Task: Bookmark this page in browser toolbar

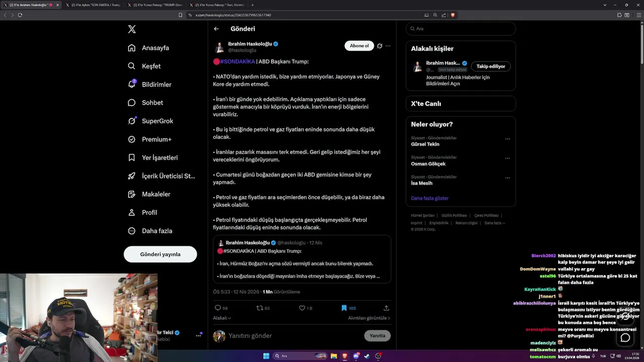Action: [x=180, y=15]
